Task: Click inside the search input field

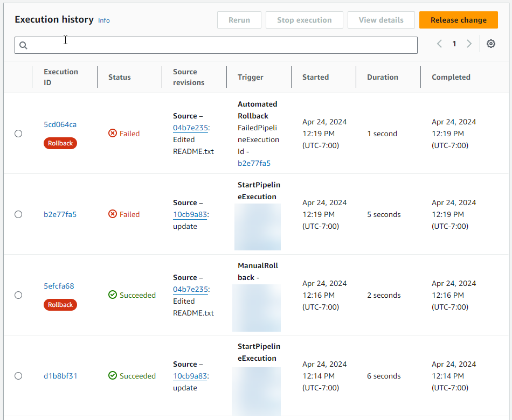Action: coord(216,45)
